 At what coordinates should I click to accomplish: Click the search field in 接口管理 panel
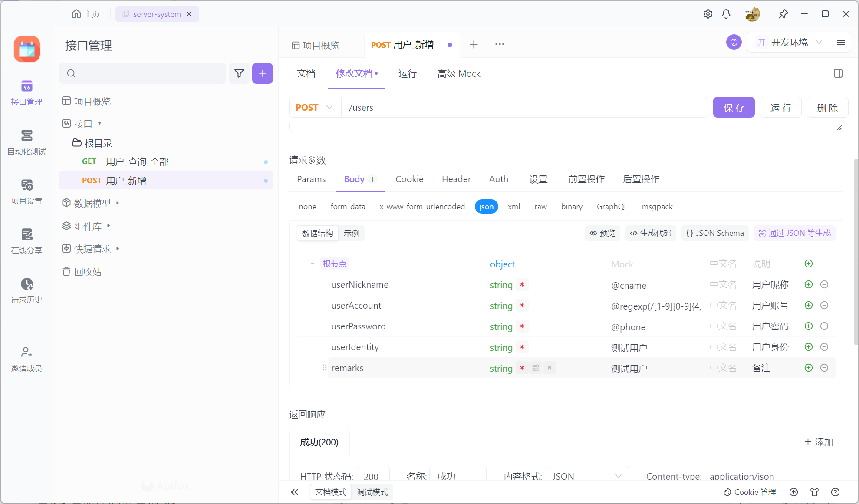pos(142,73)
